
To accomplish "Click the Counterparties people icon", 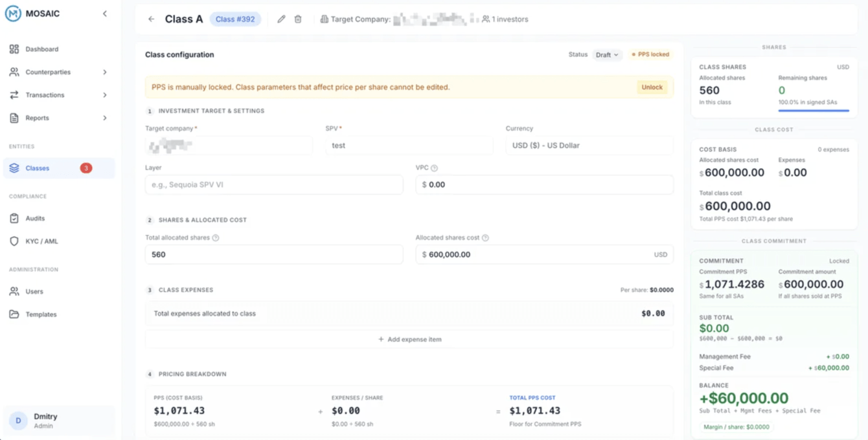I will point(14,72).
